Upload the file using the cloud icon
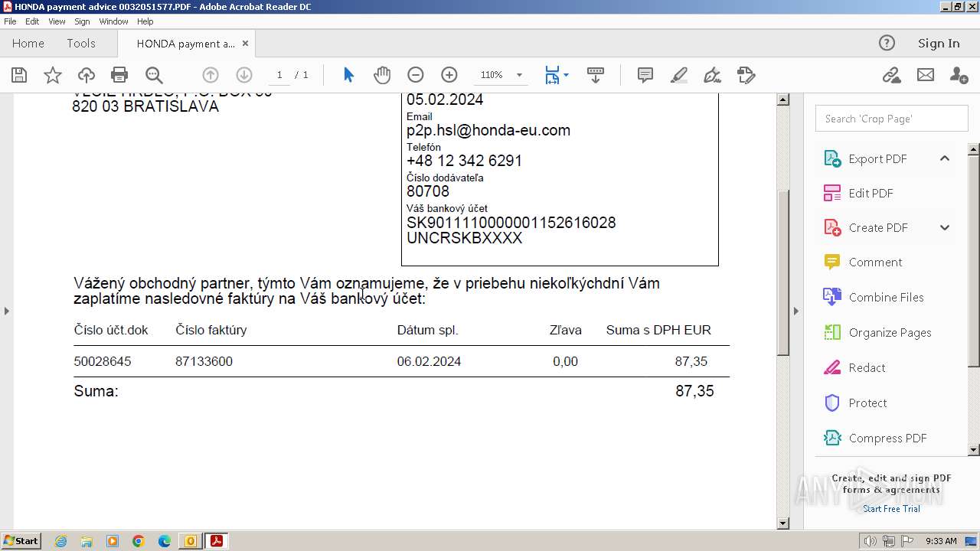980x551 pixels. pos(87,75)
